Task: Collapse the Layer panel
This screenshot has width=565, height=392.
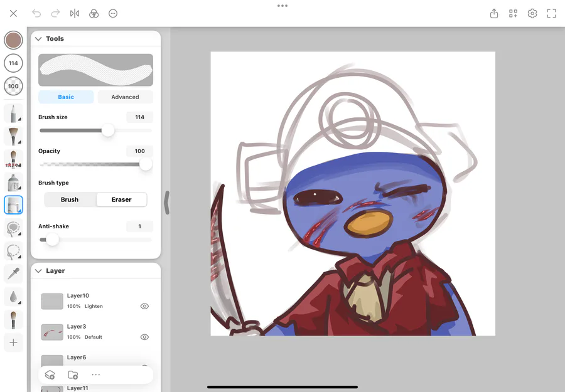Action: pos(38,271)
